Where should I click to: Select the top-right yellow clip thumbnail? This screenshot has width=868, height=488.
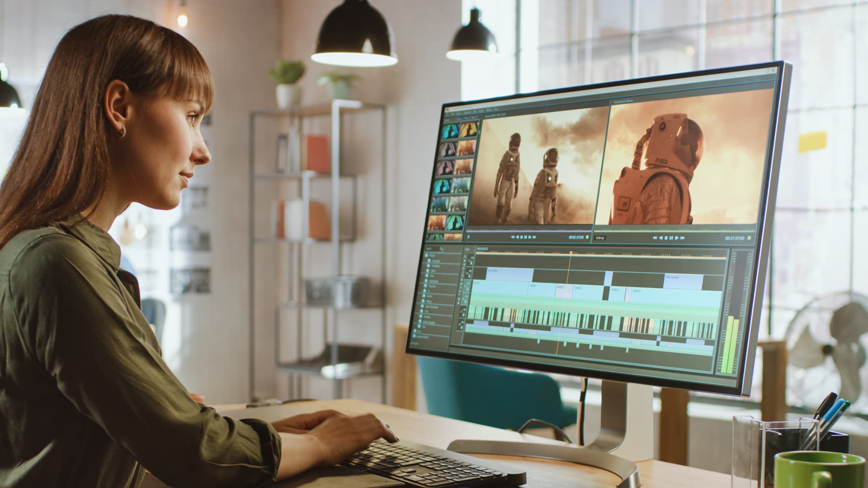[x=469, y=129]
